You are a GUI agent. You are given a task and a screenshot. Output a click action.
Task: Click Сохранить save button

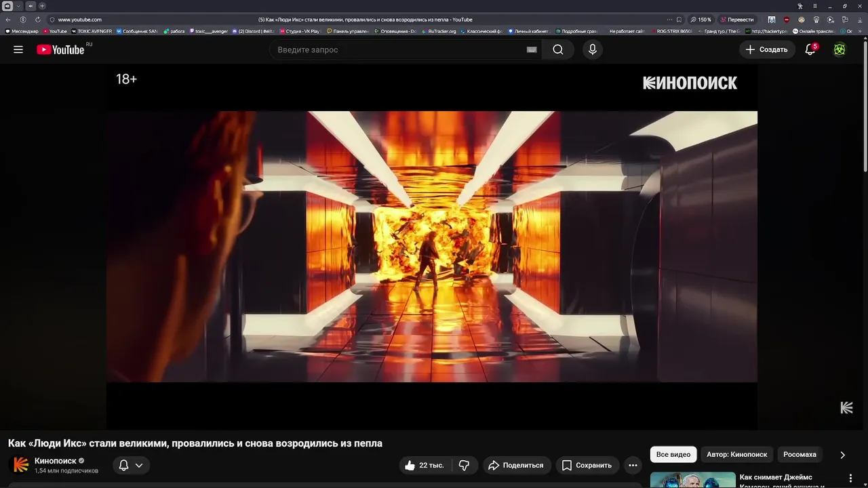pos(587,465)
